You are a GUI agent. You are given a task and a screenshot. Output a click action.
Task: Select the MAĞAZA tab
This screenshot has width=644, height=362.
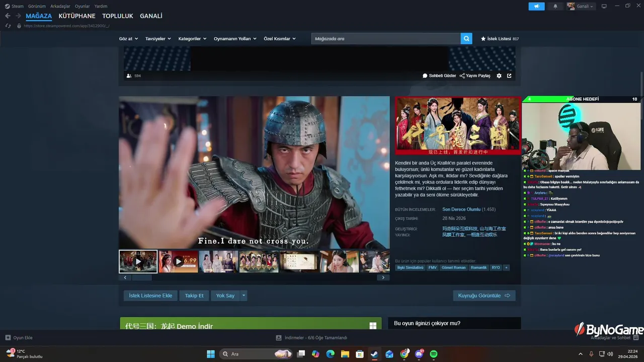point(39,16)
